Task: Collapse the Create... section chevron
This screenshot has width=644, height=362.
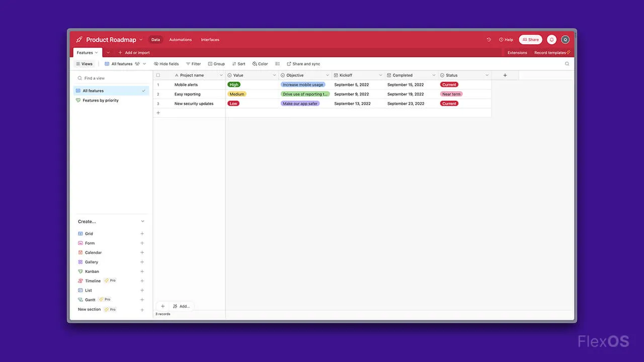Action: (142, 221)
